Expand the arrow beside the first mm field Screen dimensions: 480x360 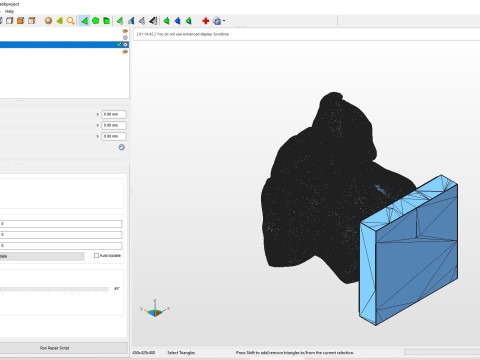tap(98, 114)
